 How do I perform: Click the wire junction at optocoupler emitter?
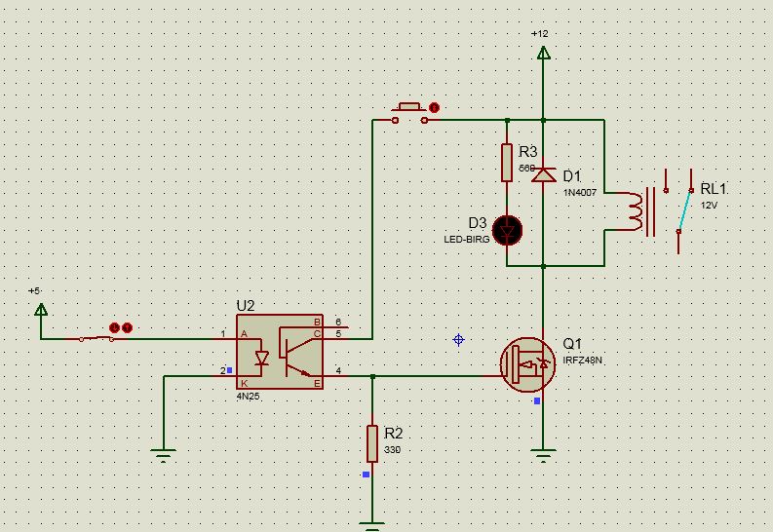[x=372, y=376]
